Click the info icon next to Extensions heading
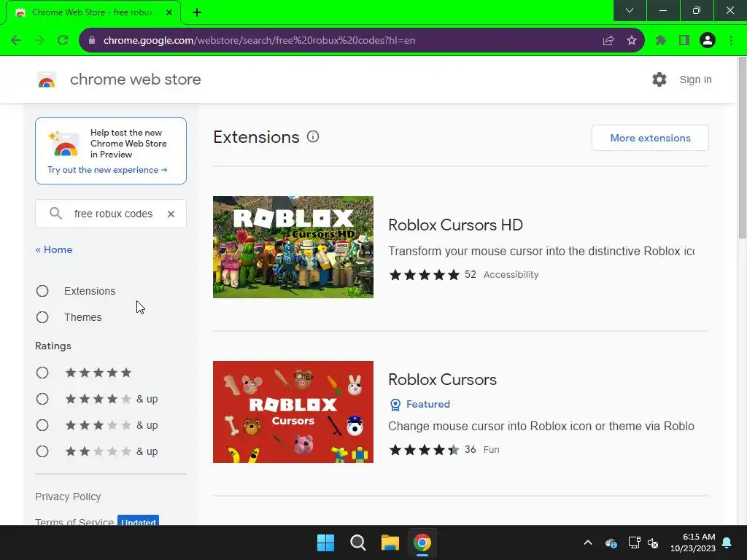The height and width of the screenshot is (560, 747). point(313,137)
